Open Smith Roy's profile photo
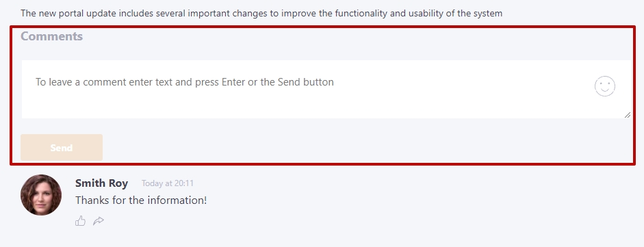 click(41, 195)
